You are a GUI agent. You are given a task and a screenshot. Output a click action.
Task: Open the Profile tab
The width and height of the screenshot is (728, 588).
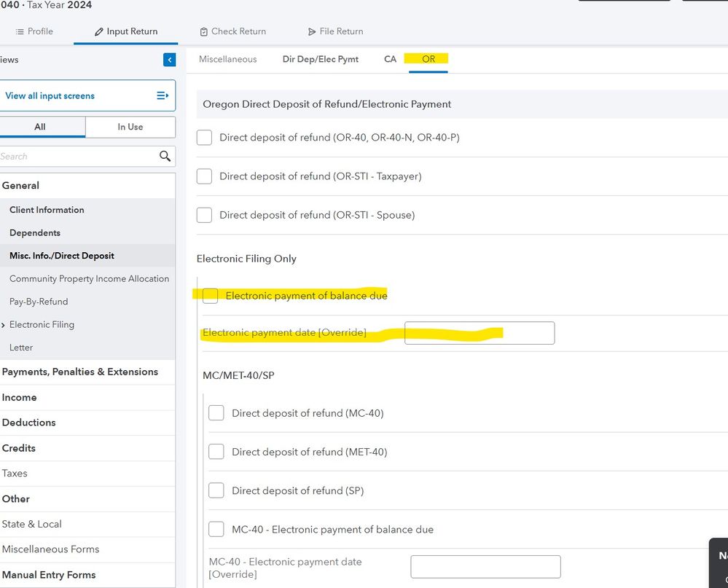coord(34,31)
